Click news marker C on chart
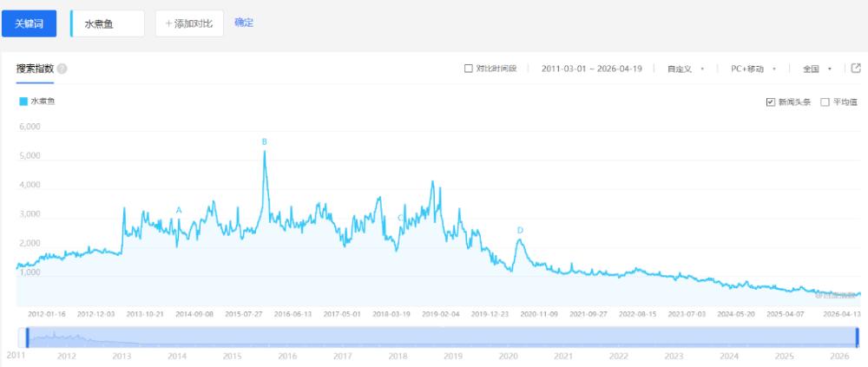 pos(400,218)
